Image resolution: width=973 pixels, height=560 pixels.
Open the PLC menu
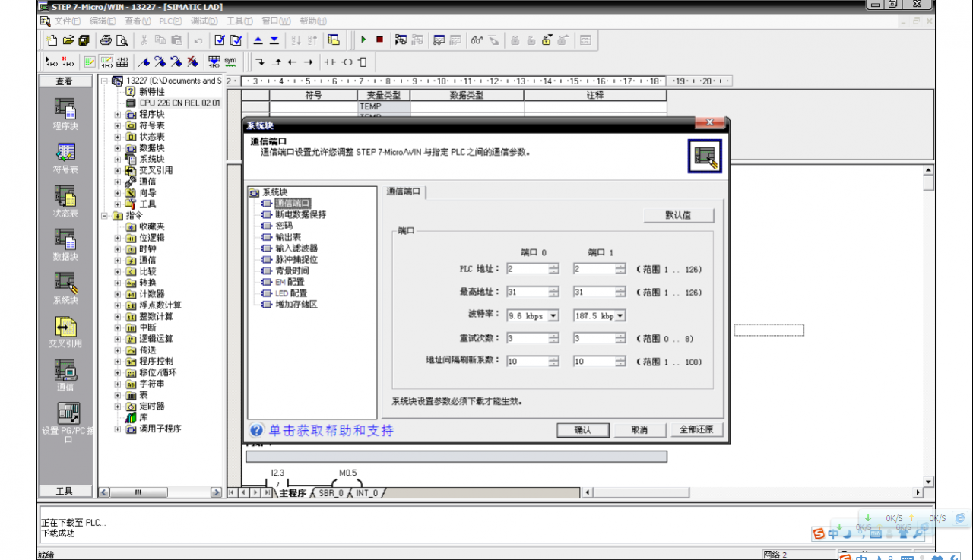tap(170, 21)
